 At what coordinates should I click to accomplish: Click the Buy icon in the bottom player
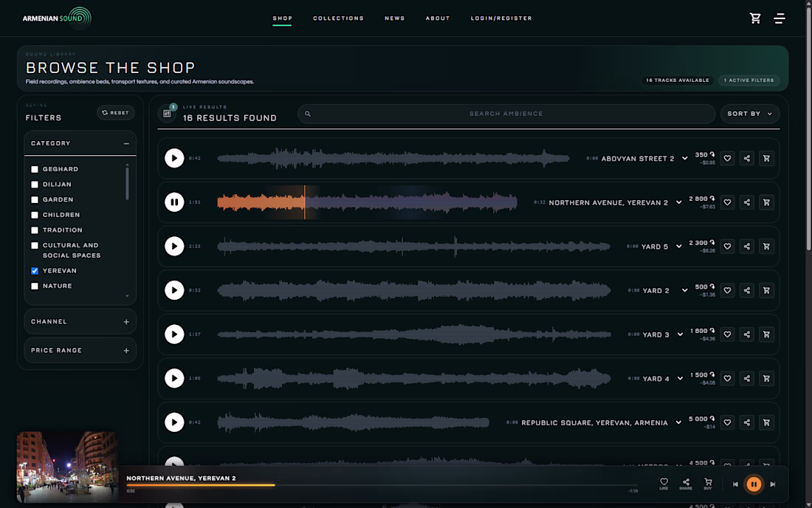(x=708, y=484)
